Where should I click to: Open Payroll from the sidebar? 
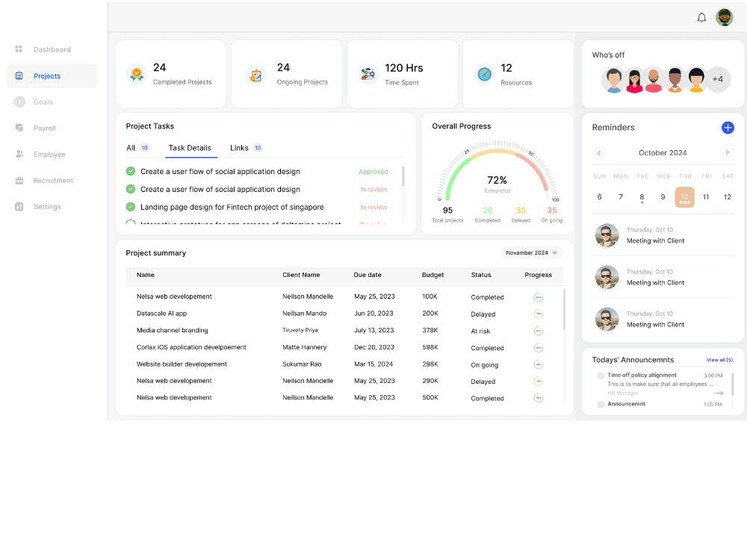pos(45,128)
